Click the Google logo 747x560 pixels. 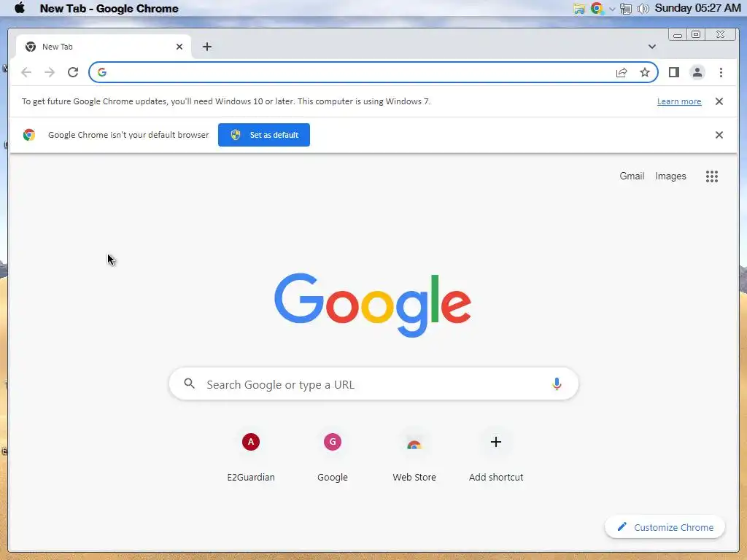click(x=373, y=305)
